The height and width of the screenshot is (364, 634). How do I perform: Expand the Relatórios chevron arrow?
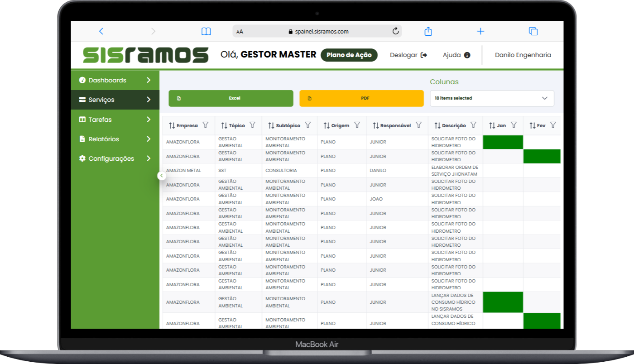pos(149,139)
